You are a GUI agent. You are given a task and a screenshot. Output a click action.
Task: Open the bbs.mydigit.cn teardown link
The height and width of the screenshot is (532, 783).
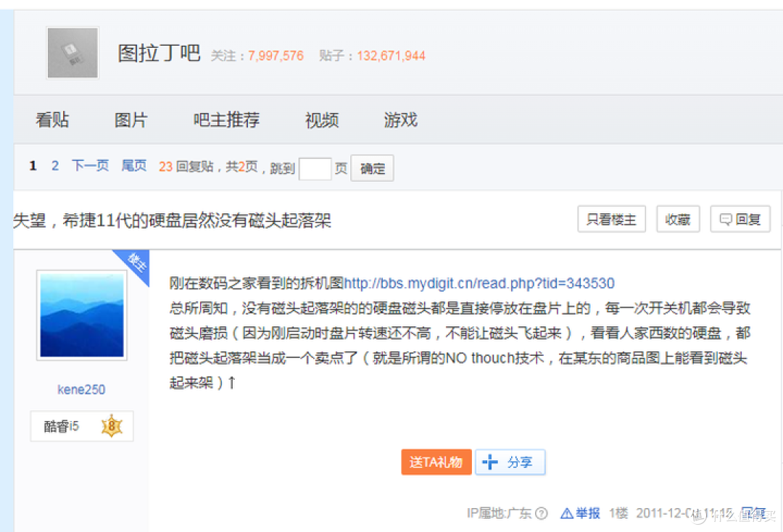pos(479,283)
